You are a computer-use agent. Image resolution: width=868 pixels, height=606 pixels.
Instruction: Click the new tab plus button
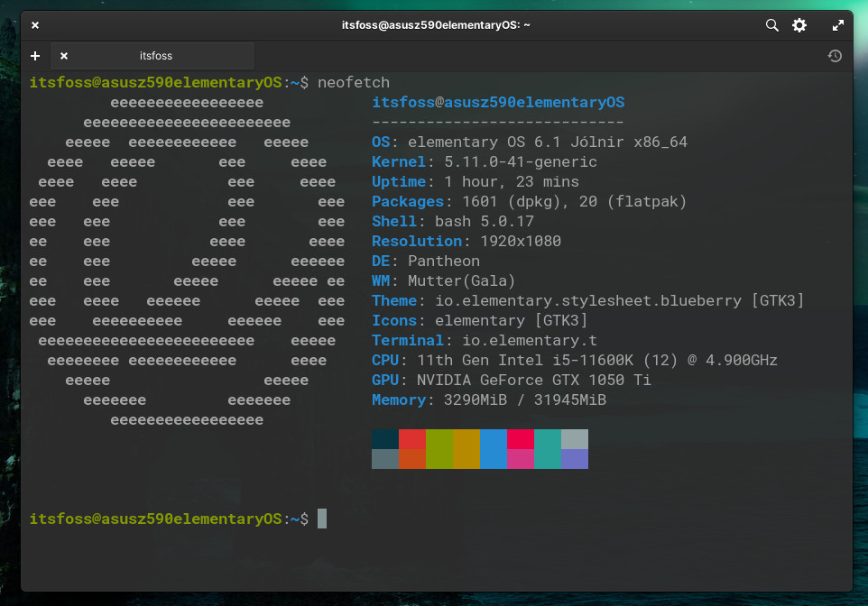pos(35,56)
